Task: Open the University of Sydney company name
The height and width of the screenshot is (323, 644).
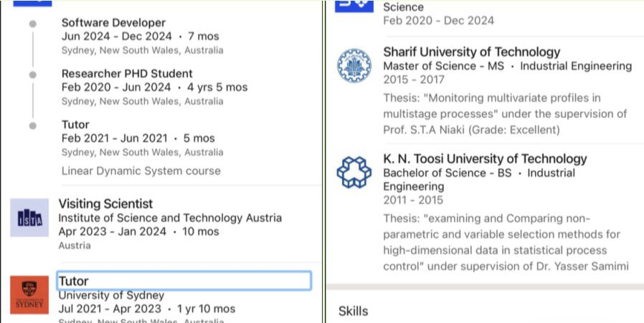Action: 111,295
